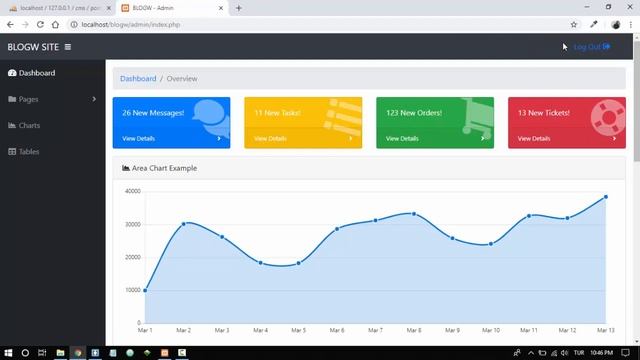Reload the current page
This screenshot has height=360, width=640.
pyautogui.click(x=40, y=24)
